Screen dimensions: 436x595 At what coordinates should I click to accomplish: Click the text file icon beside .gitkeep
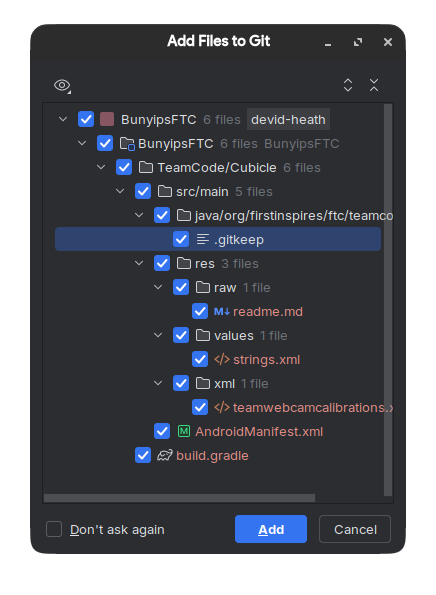coord(203,239)
